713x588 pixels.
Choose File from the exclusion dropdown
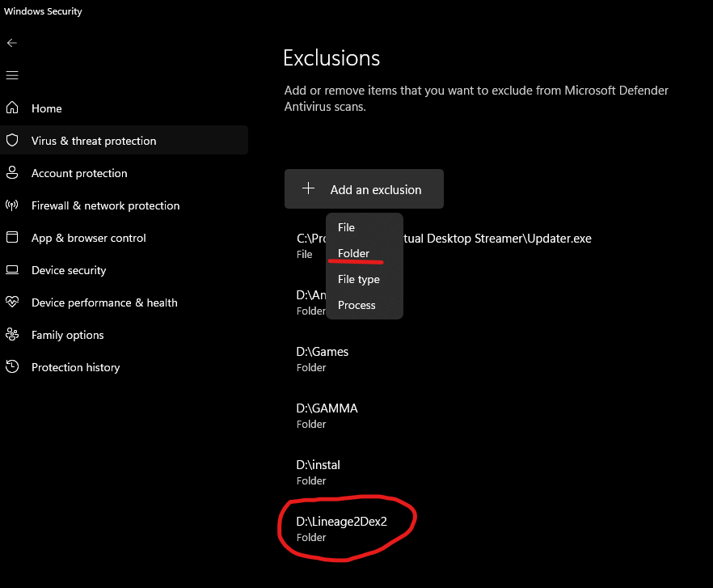(x=346, y=227)
